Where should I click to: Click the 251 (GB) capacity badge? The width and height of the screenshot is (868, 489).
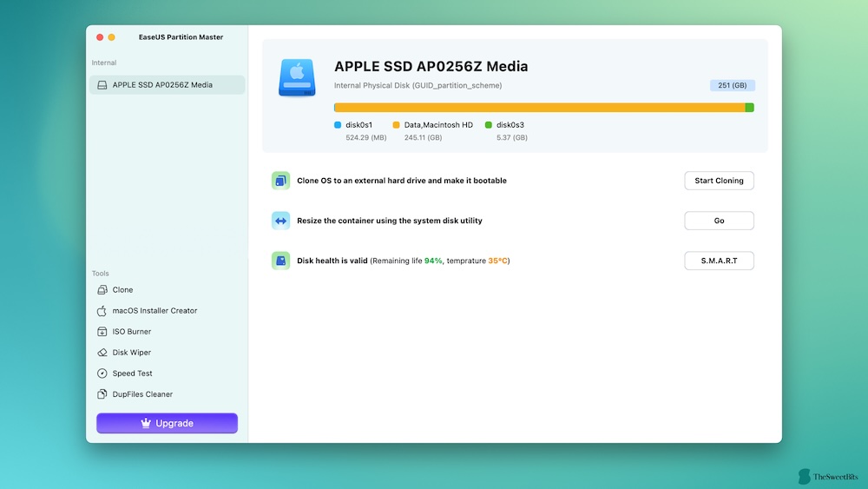(x=733, y=85)
